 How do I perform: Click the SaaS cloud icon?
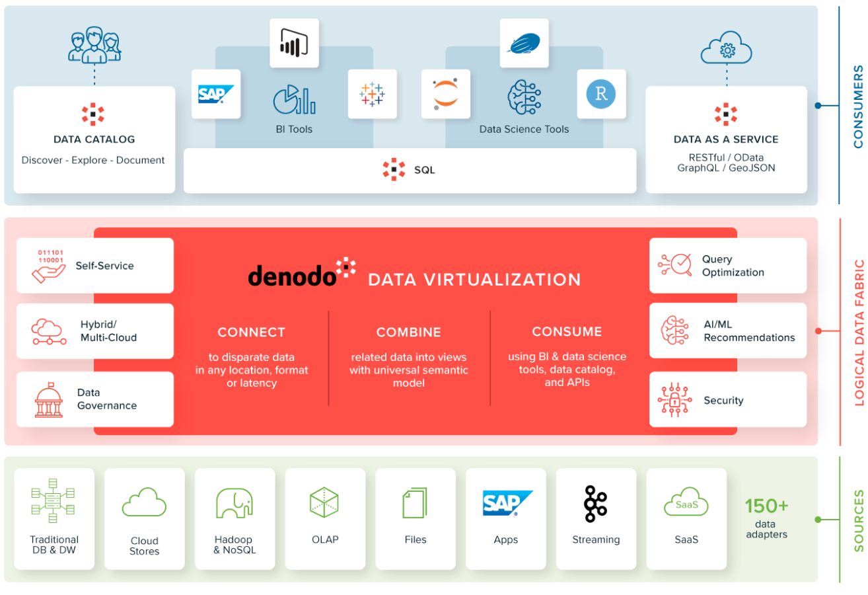[686, 502]
